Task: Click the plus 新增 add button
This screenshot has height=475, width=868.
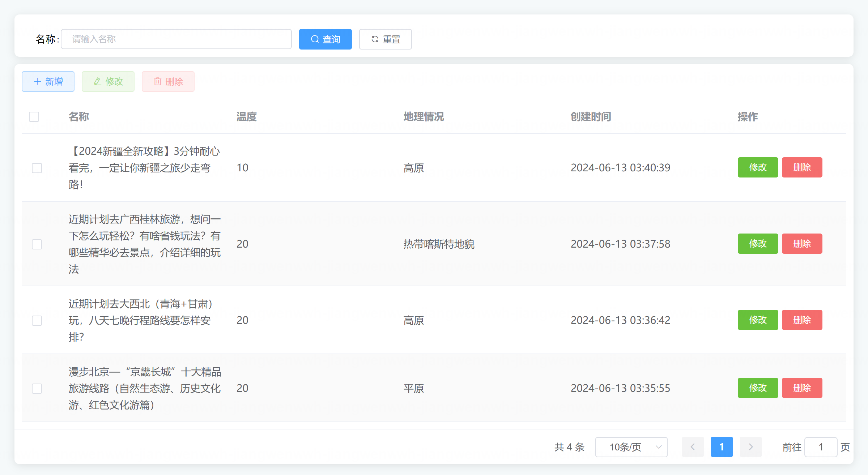Action: click(48, 81)
